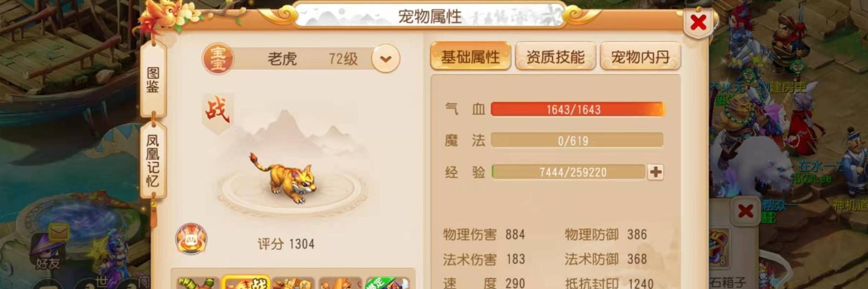
Task: Expand the pet selection dropdown arrow
Action: (x=386, y=59)
